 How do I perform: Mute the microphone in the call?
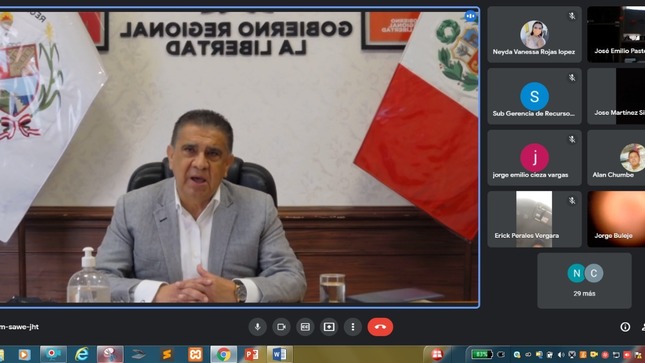pos(258,327)
